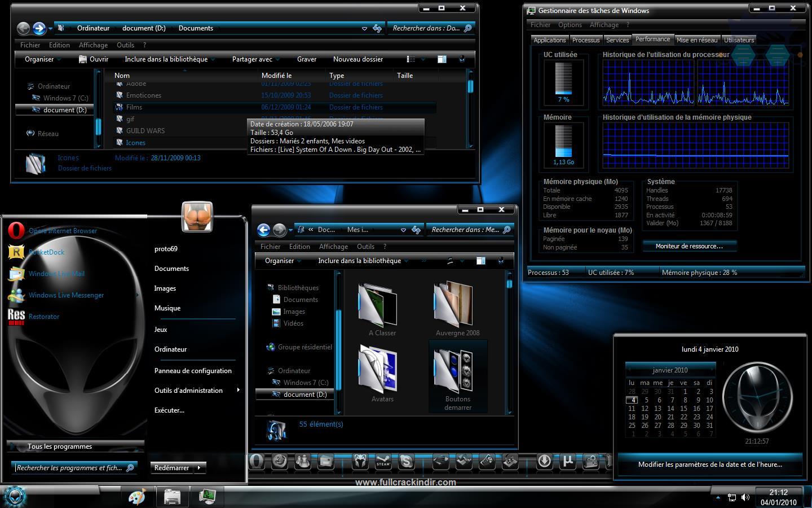Open the paint palette taskbar icon

pyautogui.click(x=137, y=497)
